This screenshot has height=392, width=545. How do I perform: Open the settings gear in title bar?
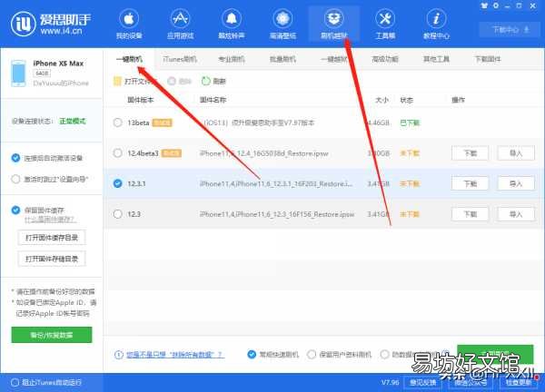point(496,5)
